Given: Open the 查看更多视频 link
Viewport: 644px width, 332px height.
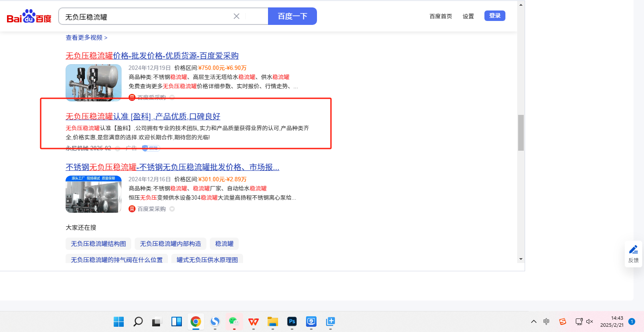Looking at the screenshot, I should [87, 38].
